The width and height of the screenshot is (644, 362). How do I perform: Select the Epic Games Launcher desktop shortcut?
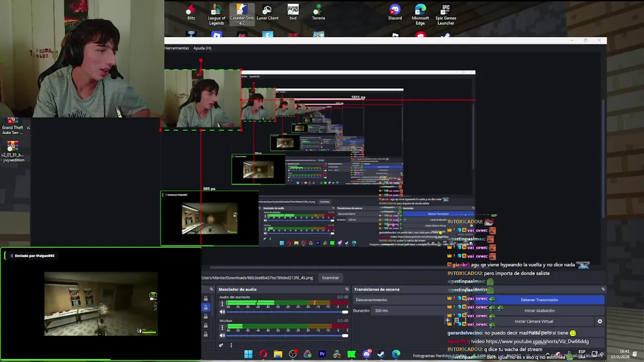tap(446, 15)
